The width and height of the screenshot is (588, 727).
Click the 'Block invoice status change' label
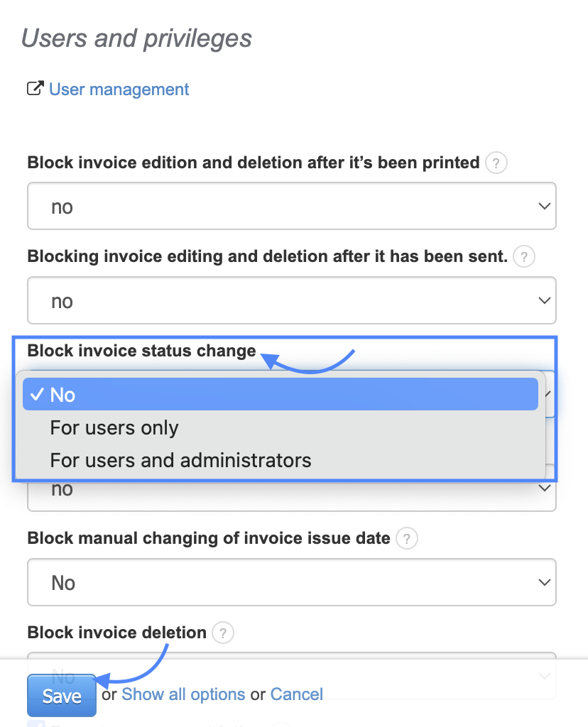pos(141,351)
